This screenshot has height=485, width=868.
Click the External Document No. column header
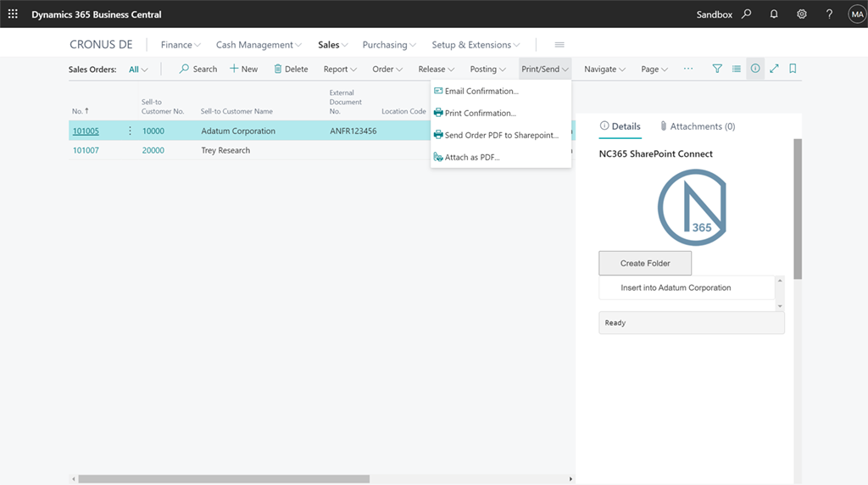coord(346,102)
